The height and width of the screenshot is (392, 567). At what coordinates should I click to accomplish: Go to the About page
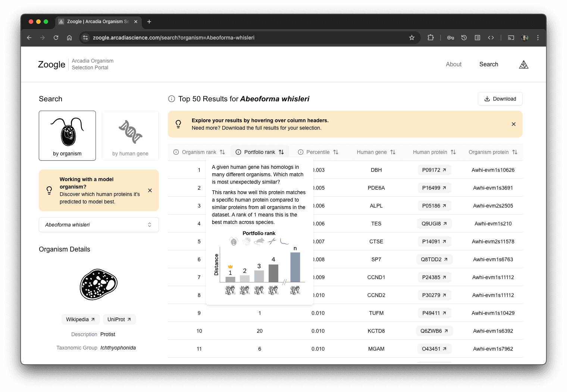click(453, 64)
